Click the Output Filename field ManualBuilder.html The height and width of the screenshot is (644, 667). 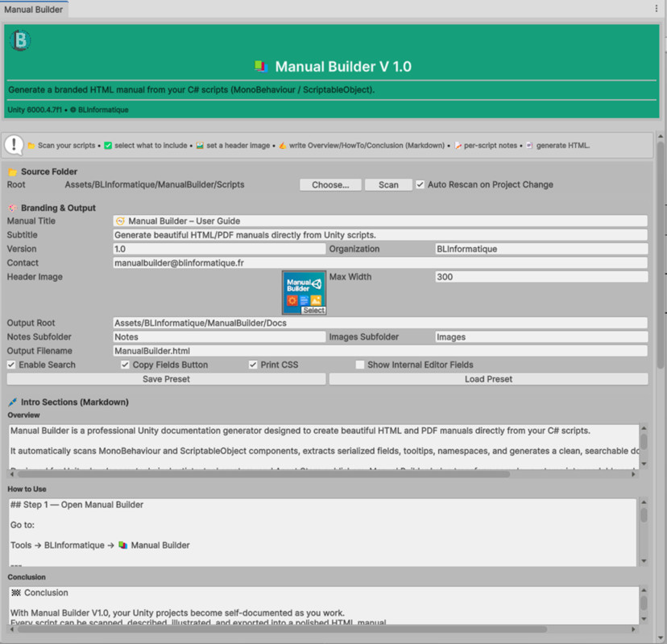click(380, 351)
